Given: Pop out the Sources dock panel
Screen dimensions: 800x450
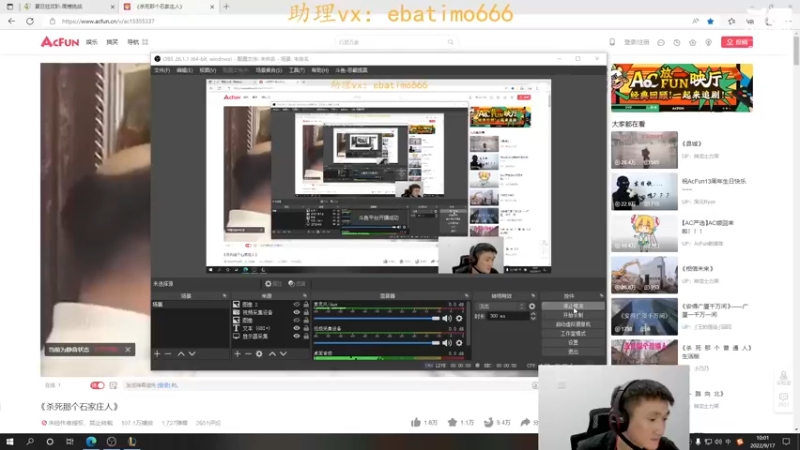Looking at the screenshot, I should [x=305, y=296].
